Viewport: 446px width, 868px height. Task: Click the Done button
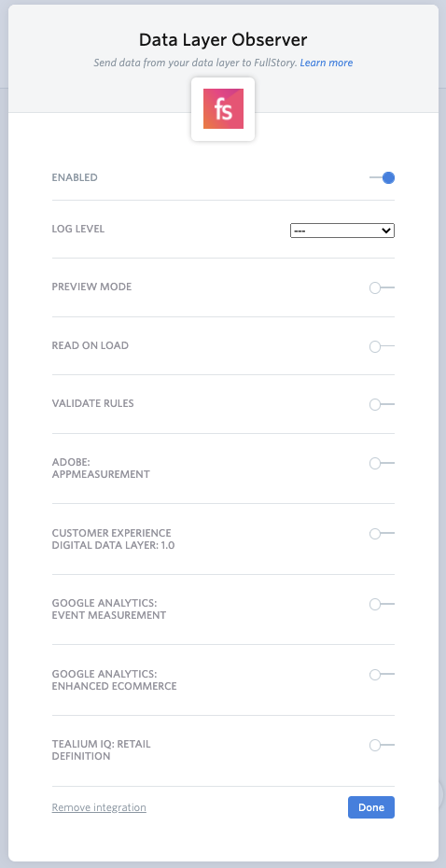click(x=371, y=807)
